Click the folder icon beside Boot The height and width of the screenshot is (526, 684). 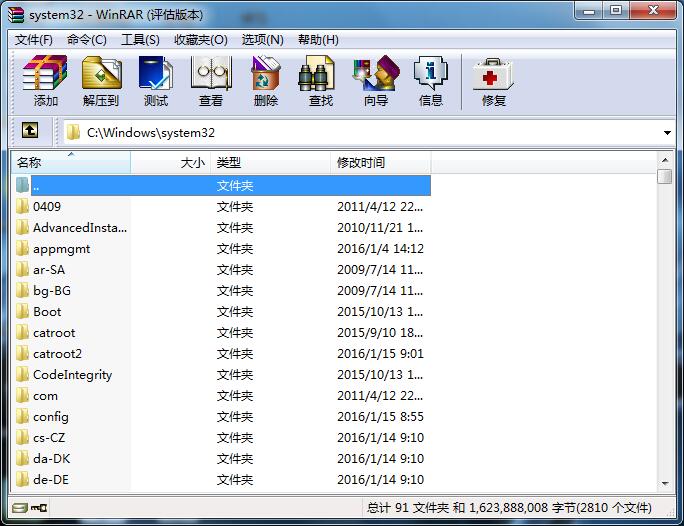(x=23, y=311)
